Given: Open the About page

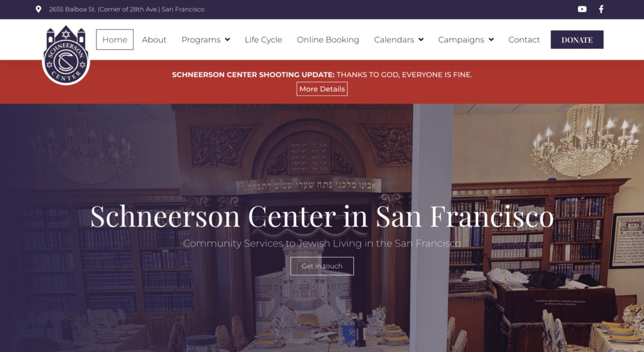Looking at the screenshot, I should pos(154,40).
